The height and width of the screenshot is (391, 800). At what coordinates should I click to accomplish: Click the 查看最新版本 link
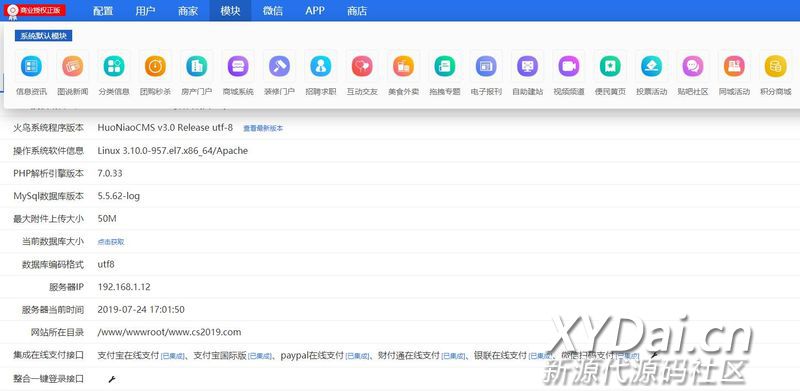pos(263,129)
